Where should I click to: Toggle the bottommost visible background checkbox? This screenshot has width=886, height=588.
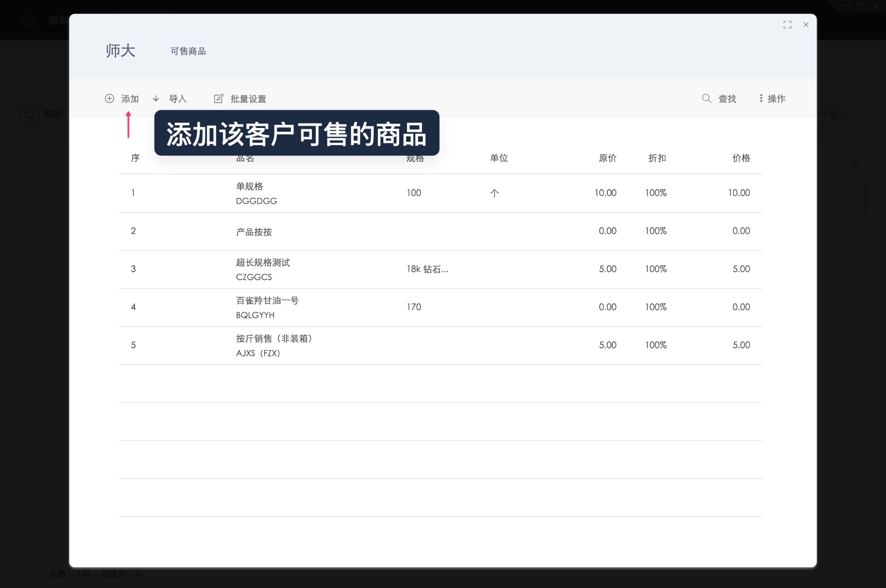52,537
